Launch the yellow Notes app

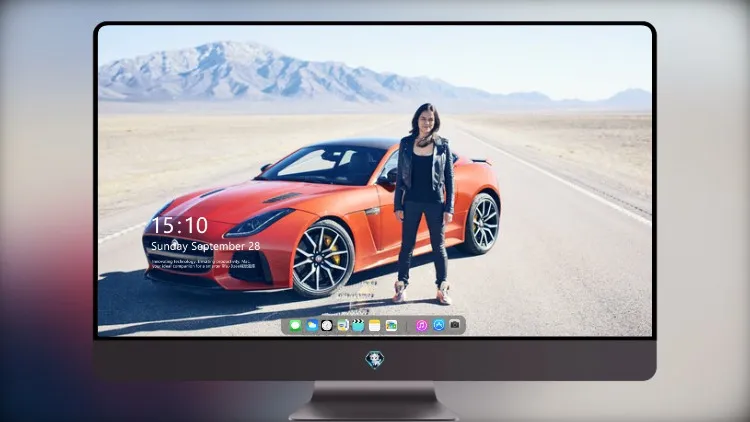375,325
